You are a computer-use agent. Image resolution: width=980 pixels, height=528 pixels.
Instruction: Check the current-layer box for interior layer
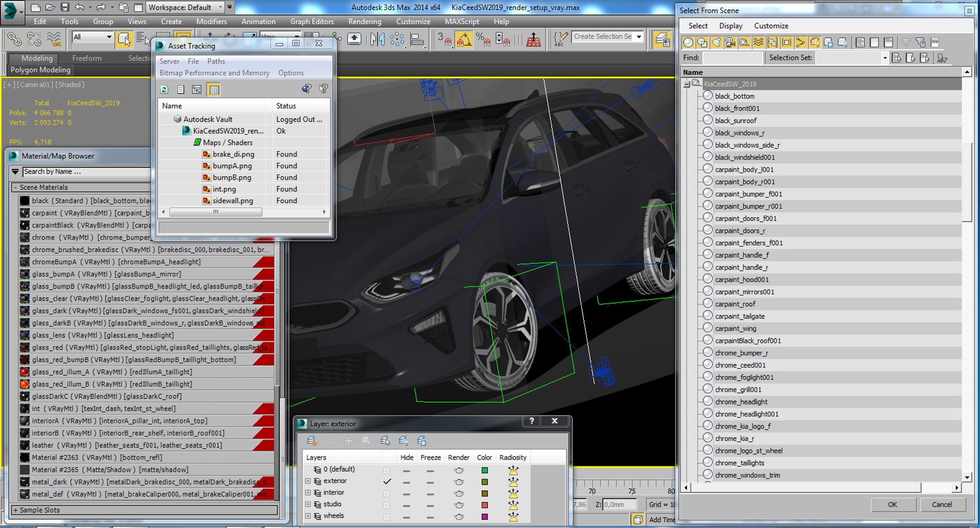[386, 493]
